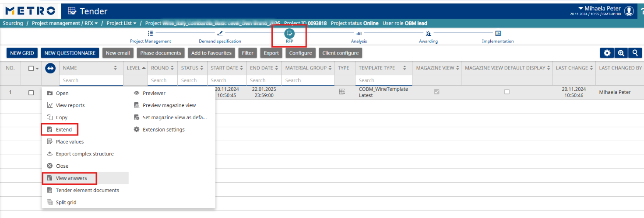Open the settings gear icon at top right
The image size is (644, 218).
click(607, 53)
